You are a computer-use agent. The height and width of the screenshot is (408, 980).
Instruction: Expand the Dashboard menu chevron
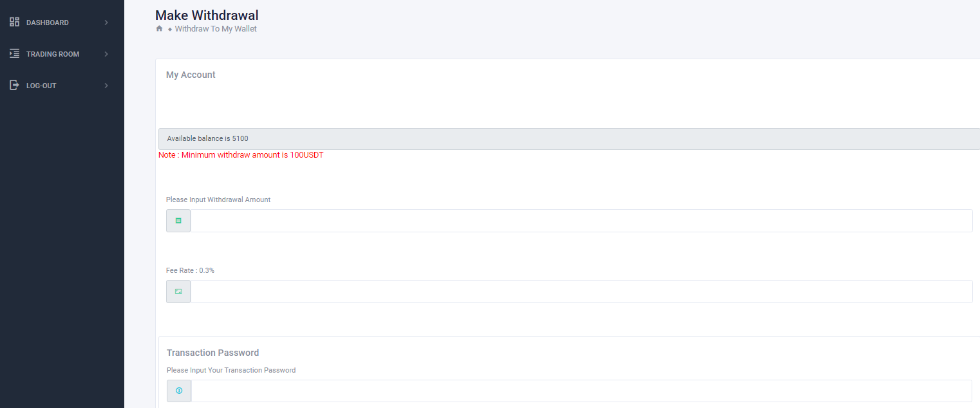coord(106,23)
